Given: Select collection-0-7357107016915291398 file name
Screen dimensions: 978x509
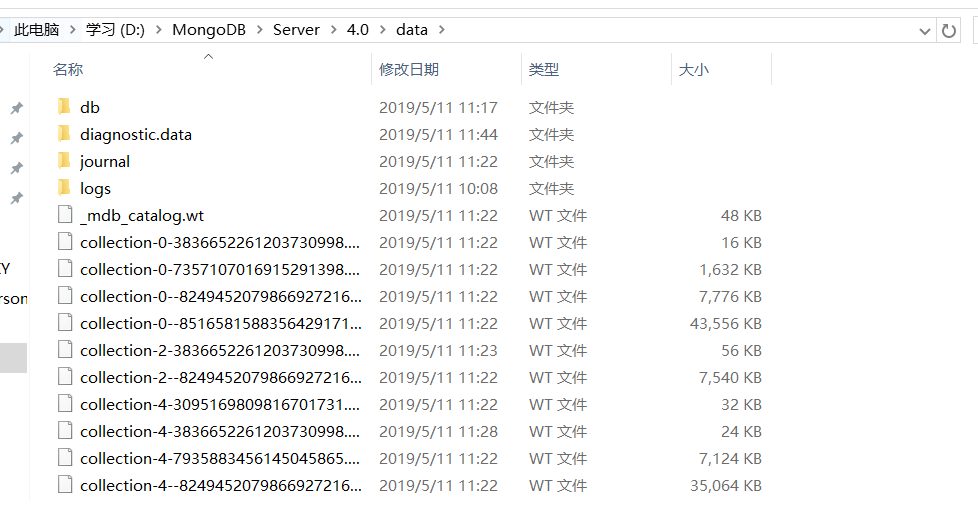Looking at the screenshot, I should click(x=220, y=269).
